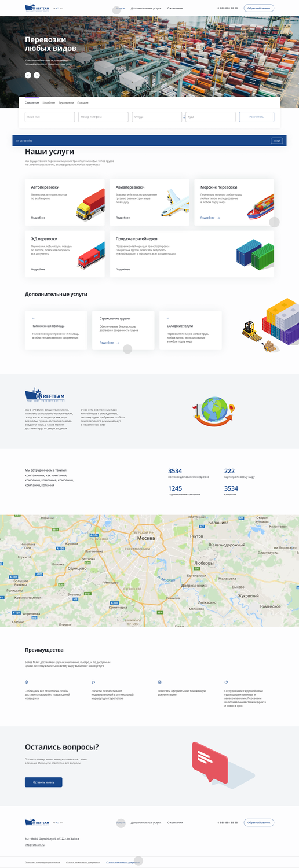Image resolution: width=299 pixels, height=868 pixels.
Task: Open Дополнительные услуги in the footer
Action: pos(146,822)
